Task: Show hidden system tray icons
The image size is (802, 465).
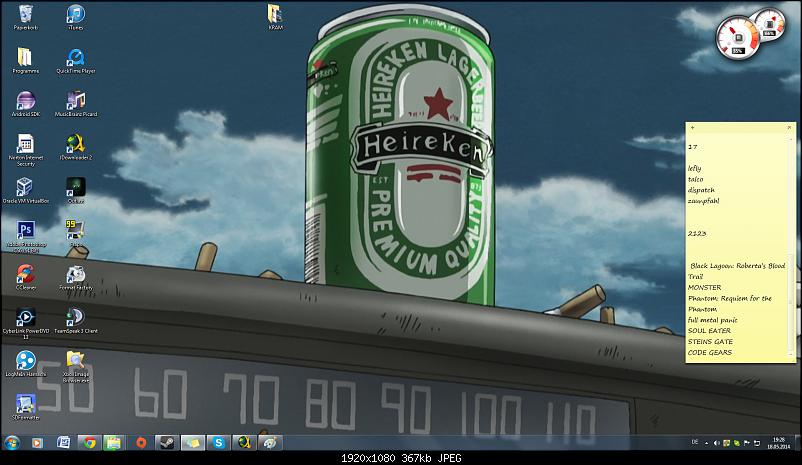Action: [706, 443]
